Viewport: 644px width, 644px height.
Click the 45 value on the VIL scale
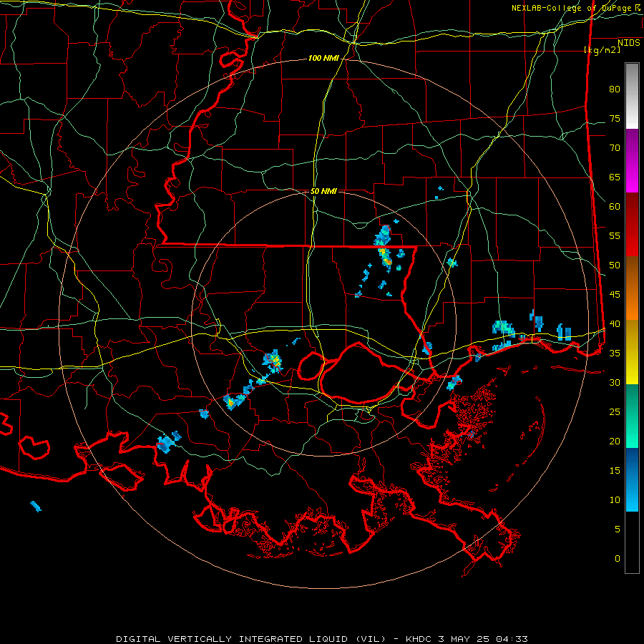point(615,295)
